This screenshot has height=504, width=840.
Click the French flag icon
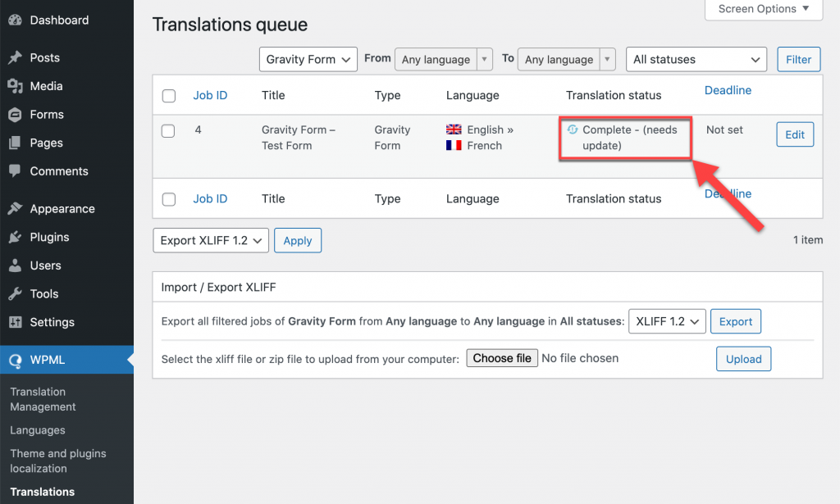click(x=454, y=146)
